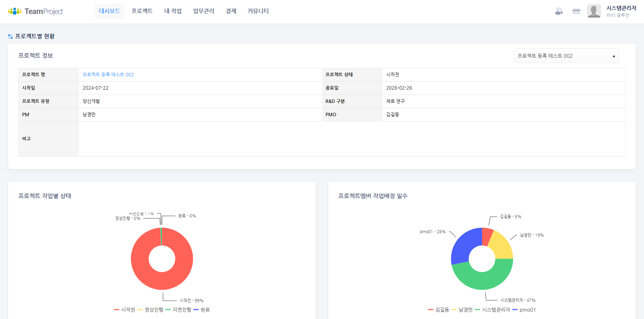Viewport: 644px width, 319px height.
Task: Toggle 김길동 legend item in member chart
Action: (x=439, y=310)
